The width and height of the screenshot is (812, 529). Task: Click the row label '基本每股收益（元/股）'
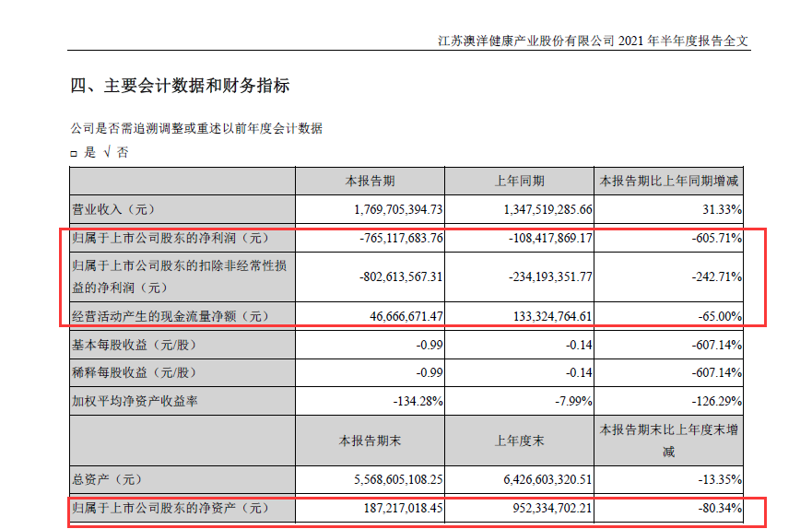pos(135,345)
